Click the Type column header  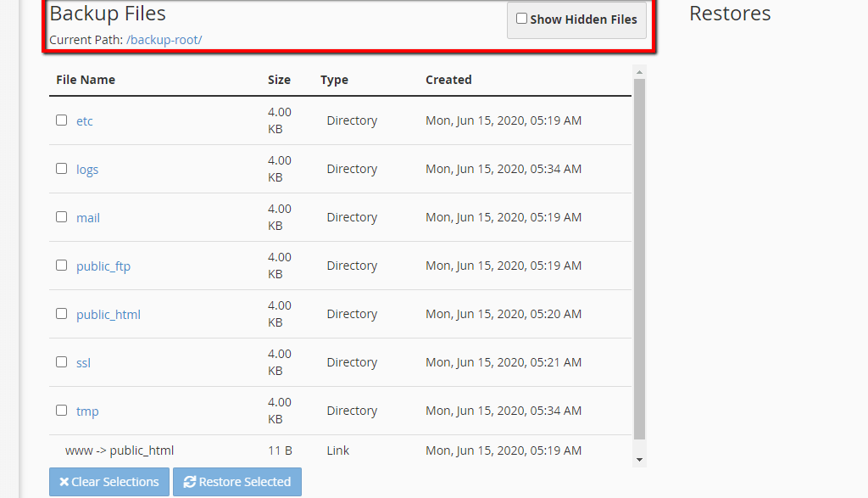(x=334, y=80)
